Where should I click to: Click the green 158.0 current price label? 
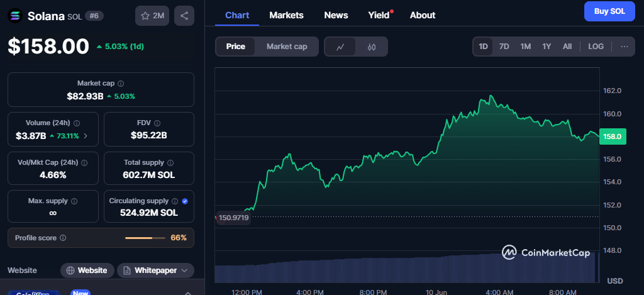613,136
